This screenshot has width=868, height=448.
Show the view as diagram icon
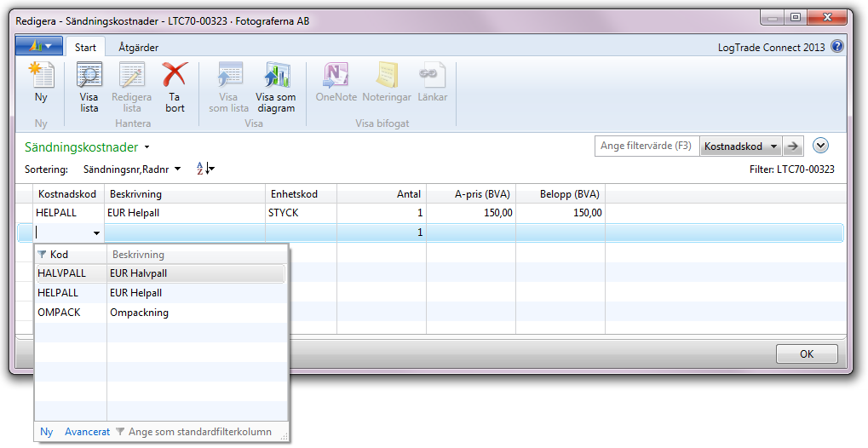click(276, 75)
